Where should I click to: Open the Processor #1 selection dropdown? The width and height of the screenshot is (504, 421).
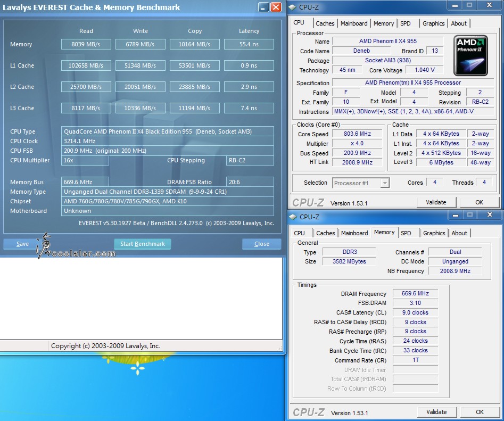[x=384, y=183]
